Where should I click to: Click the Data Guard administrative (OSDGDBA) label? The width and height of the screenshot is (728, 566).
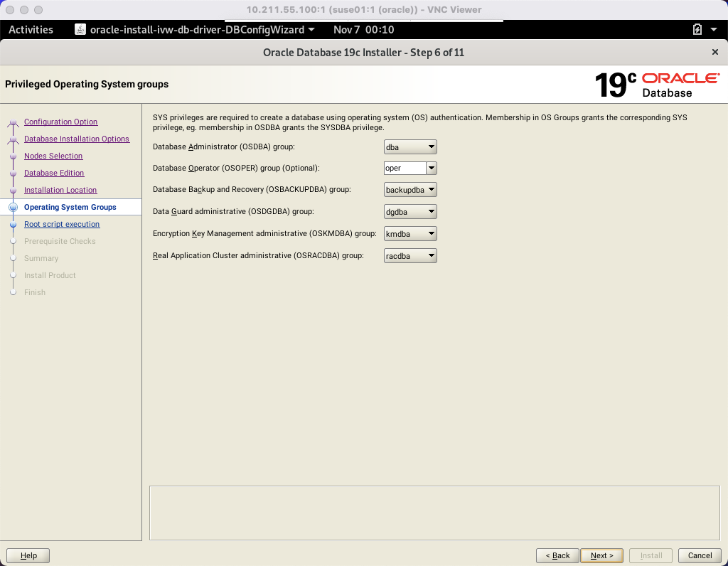[233, 212]
